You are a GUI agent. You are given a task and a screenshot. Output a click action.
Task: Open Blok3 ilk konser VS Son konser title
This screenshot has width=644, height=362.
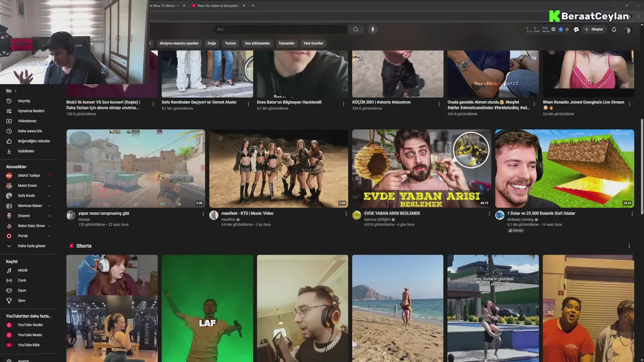103,105
